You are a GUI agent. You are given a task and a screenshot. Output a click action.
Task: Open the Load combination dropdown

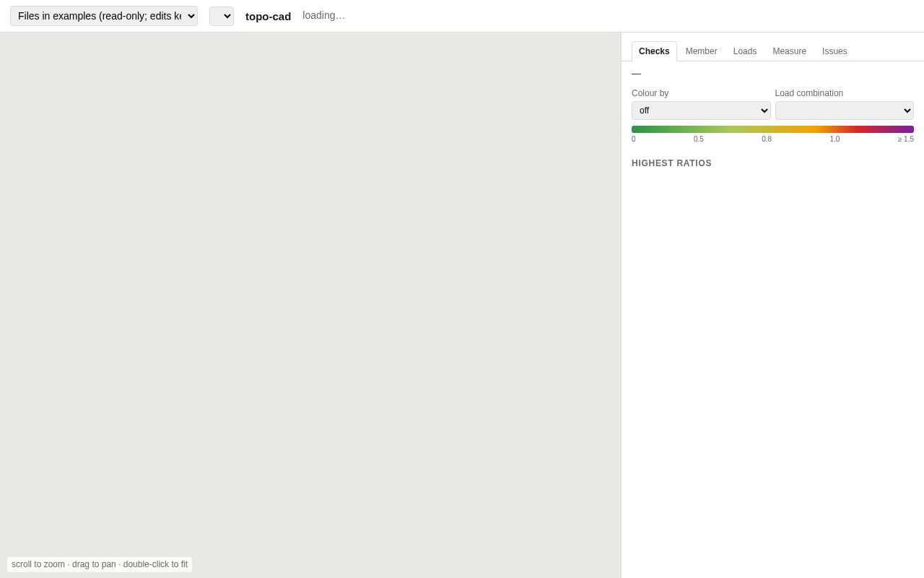845,111
